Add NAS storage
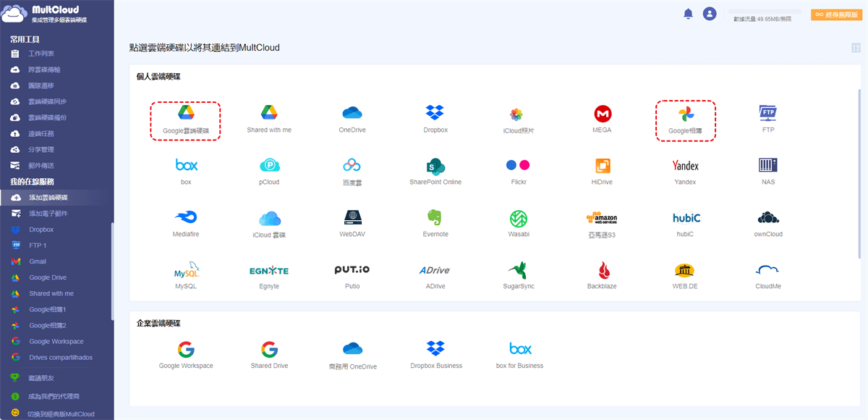Viewport: 868px width, 420px height. click(768, 172)
